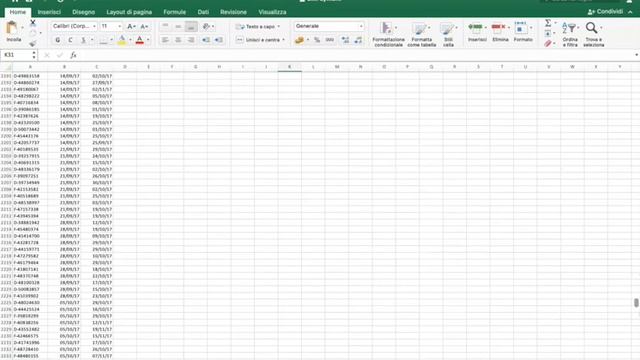640x360 pixels.
Task: Apply cell borders icon
Action: [x=103, y=40]
